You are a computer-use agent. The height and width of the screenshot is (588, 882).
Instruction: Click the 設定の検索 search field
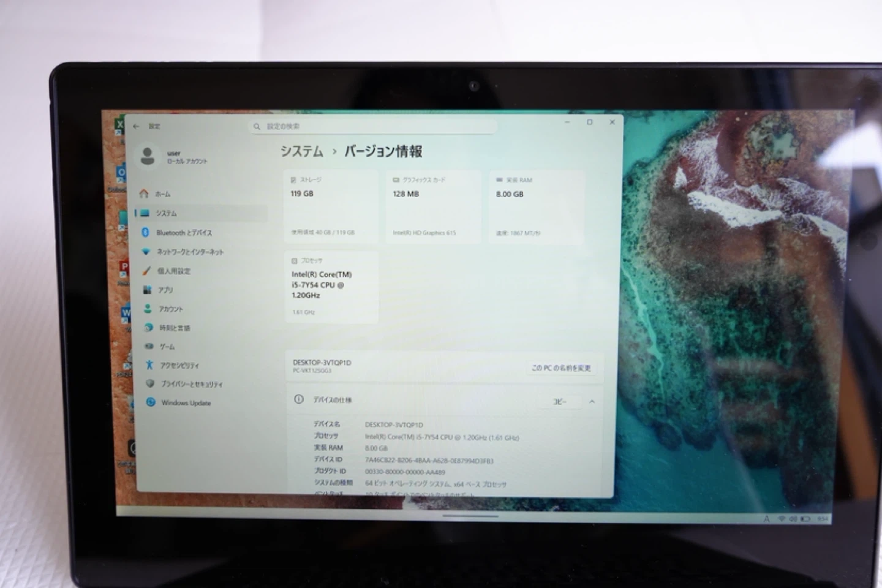[x=374, y=126]
